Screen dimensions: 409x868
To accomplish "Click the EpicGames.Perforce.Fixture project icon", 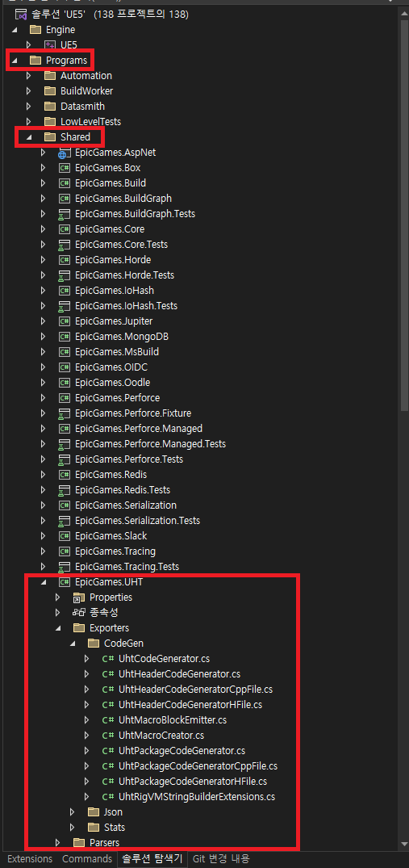I will tap(64, 413).
